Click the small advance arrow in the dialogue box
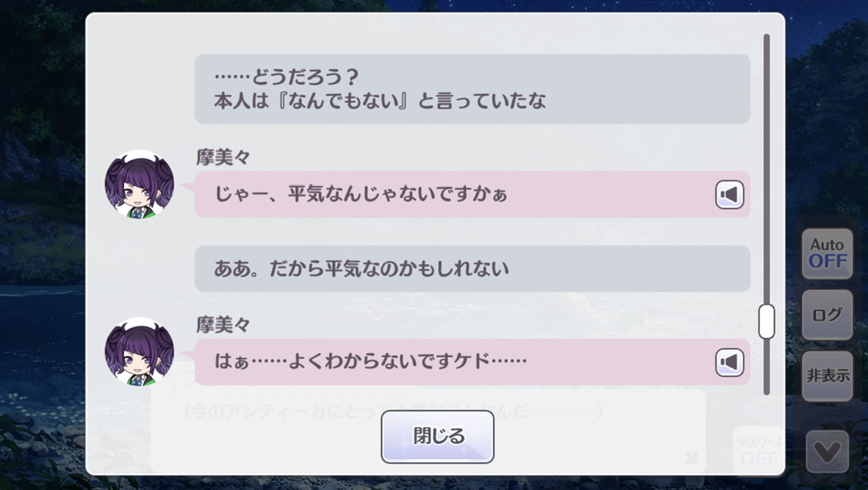868x490 pixels. (x=691, y=458)
